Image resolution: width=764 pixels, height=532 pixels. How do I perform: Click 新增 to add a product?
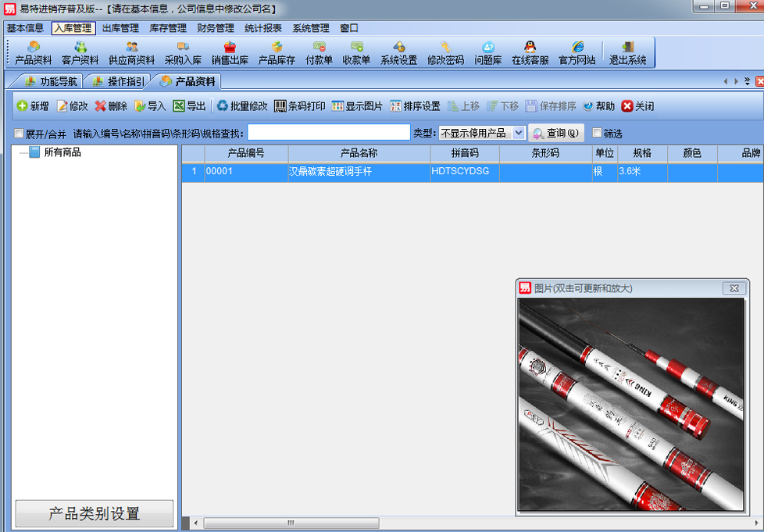33,106
